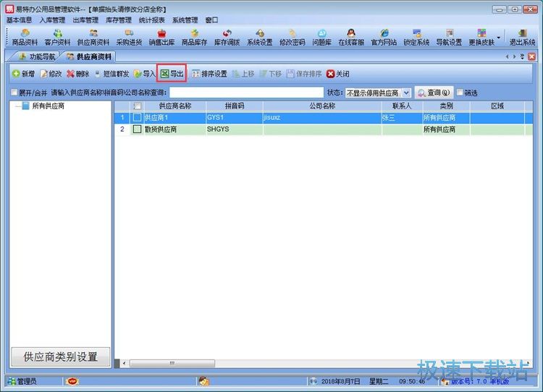This screenshot has height=392, width=543.
Task: Open 库存管理 menu
Action: [119, 20]
